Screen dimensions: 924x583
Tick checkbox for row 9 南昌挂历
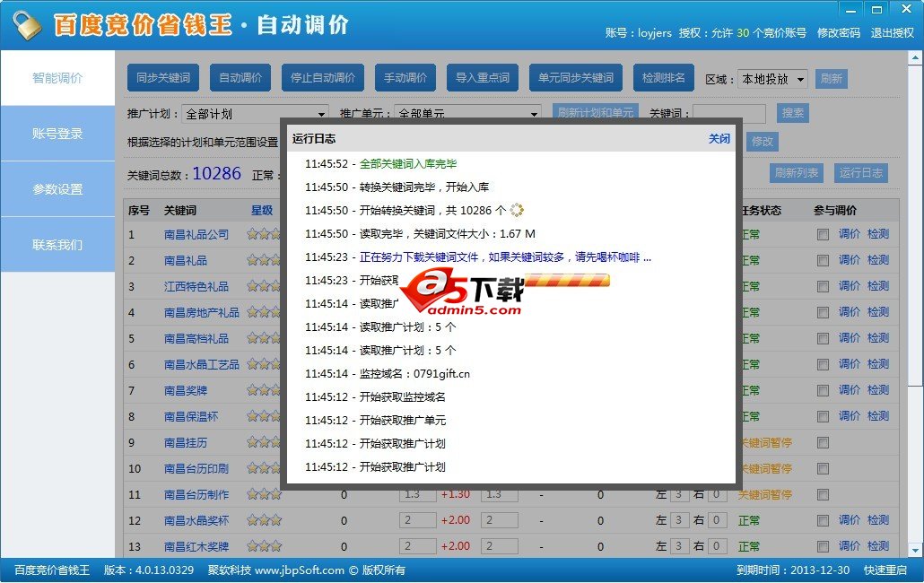pyautogui.click(x=823, y=443)
